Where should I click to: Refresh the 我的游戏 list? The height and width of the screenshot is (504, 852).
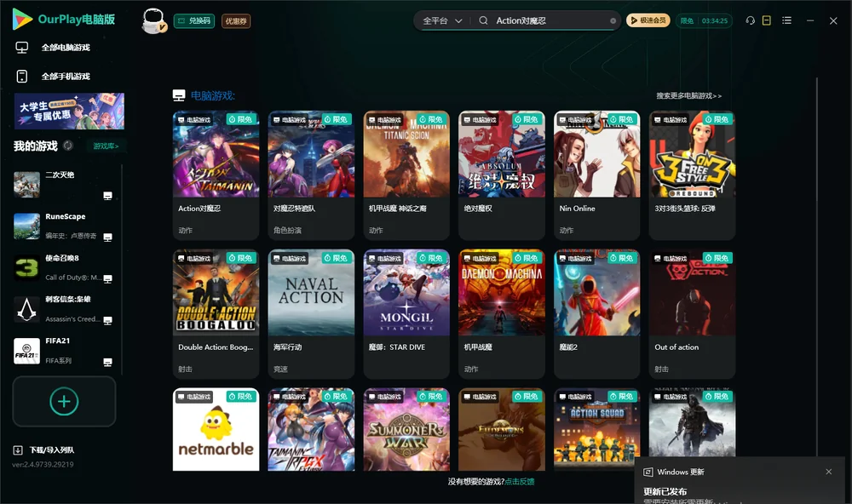coord(68,146)
